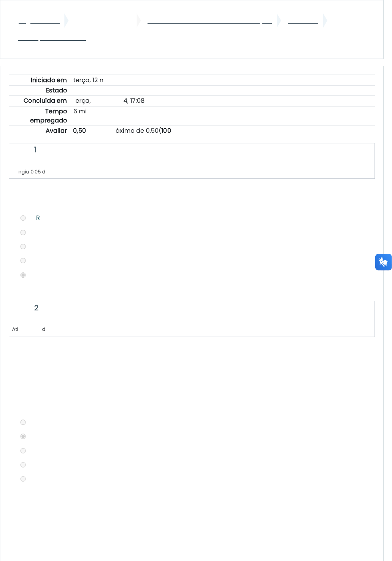Open the longest breadcrumb link in the top row
Screen dimensions: 392x561
(x=203, y=21)
